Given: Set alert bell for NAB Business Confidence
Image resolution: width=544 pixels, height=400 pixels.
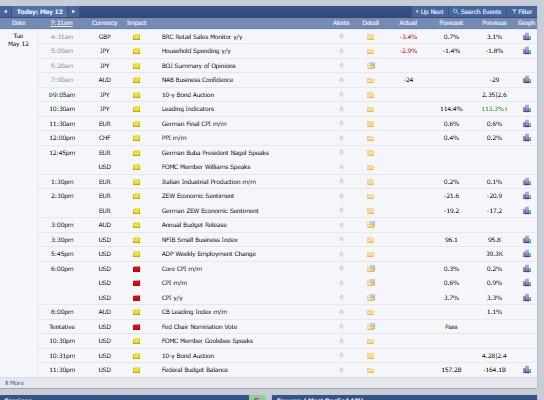Looking at the screenshot, I should [341, 79].
